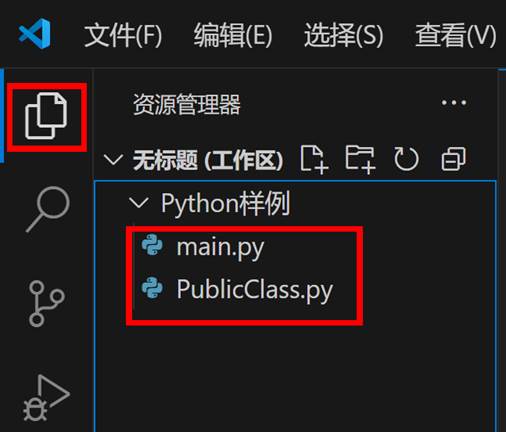The image size is (506, 432).
Task: Refresh the explorer file list
Action: [406, 159]
